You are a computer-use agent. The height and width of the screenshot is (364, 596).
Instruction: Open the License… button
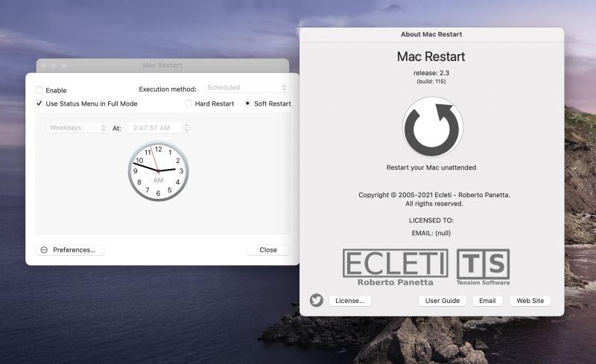click(349, 301)
